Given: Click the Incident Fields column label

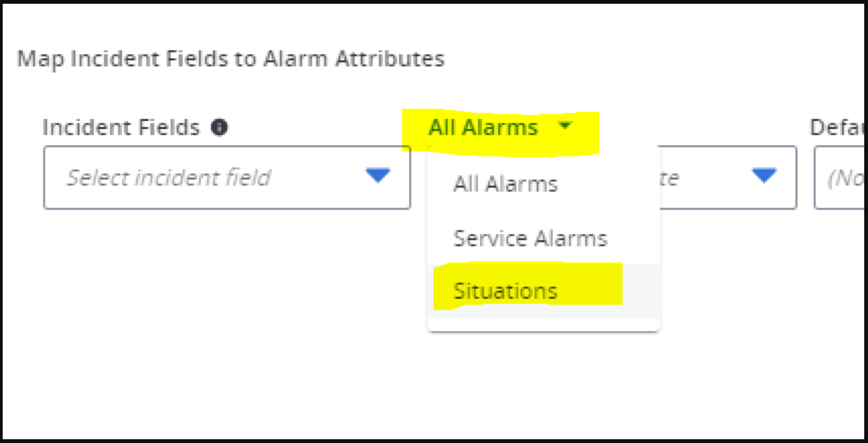Looking at the screenshot, I should tap(121, 128).
